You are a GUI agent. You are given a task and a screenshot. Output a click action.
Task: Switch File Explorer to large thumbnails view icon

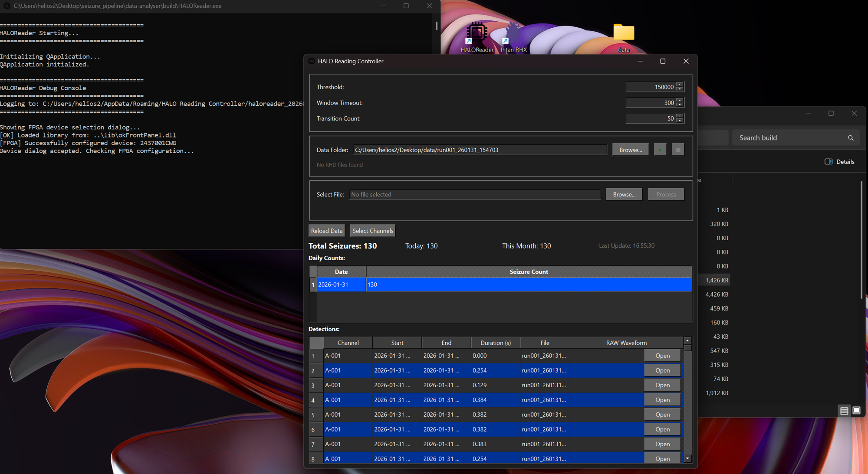[x=856, y=410]
